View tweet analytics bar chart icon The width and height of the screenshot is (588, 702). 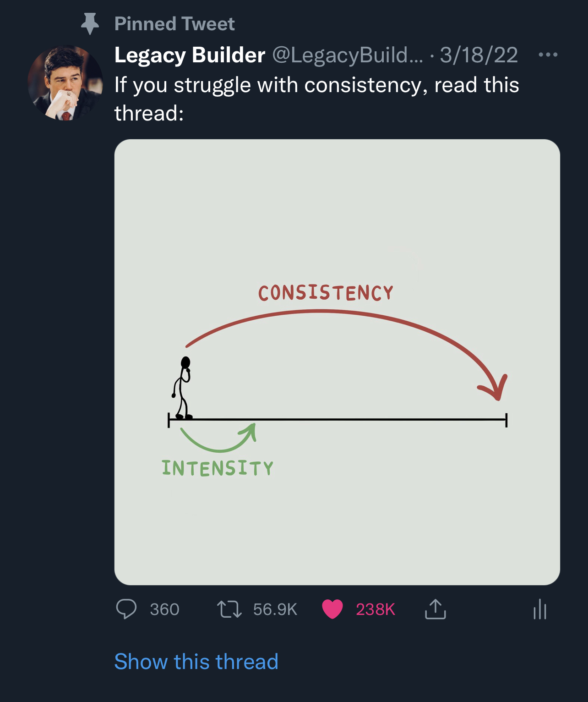pyautogui.click(x=540, y=609)
